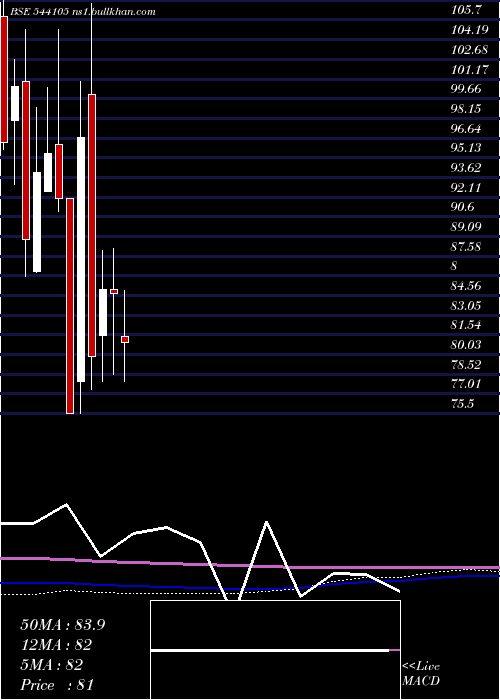This screenshot has height=700, width=500.
Task: Select the 104.19 price axis label
Action: [469, 30]
